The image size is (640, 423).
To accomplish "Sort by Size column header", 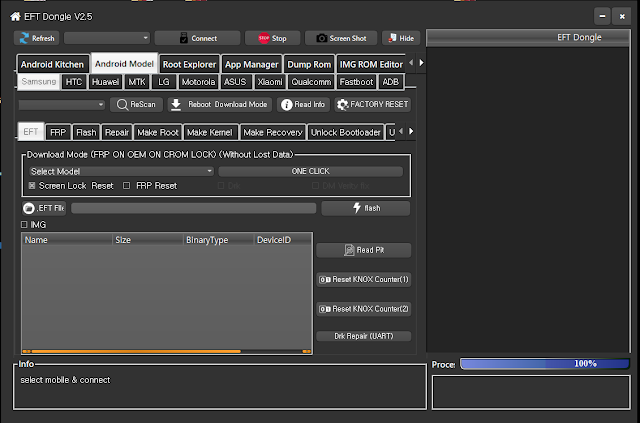I will [148, 240].
